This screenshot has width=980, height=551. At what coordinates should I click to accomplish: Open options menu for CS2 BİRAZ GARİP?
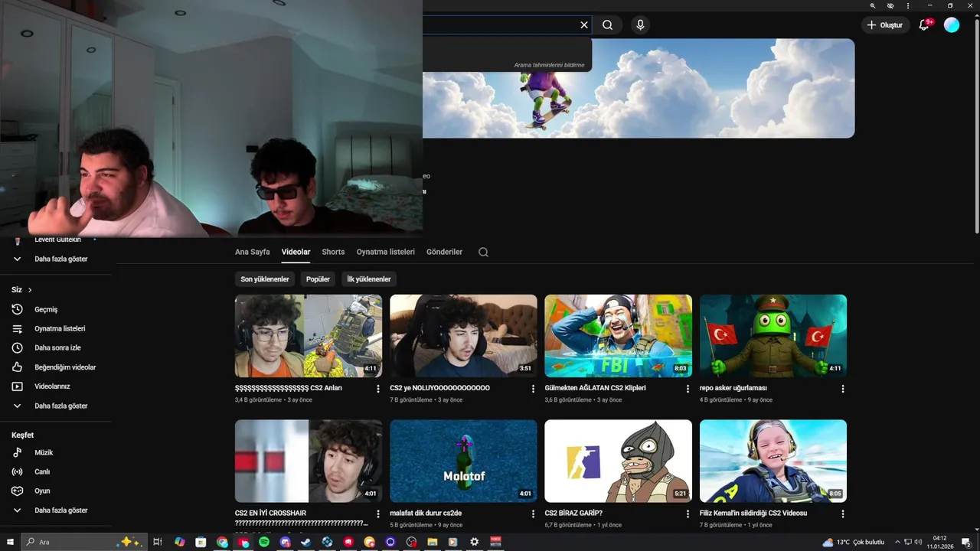click(x=688, y=514)
